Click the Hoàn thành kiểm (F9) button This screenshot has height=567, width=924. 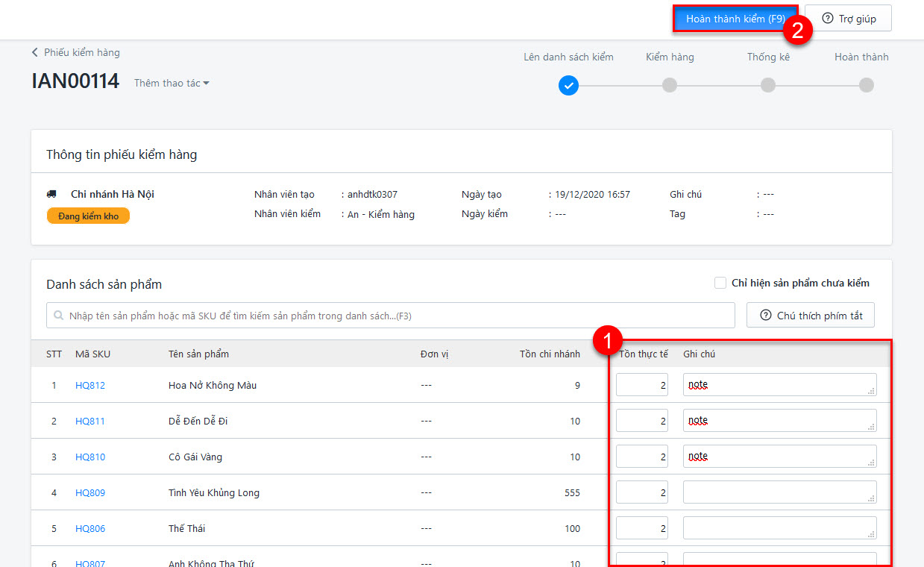735,19
